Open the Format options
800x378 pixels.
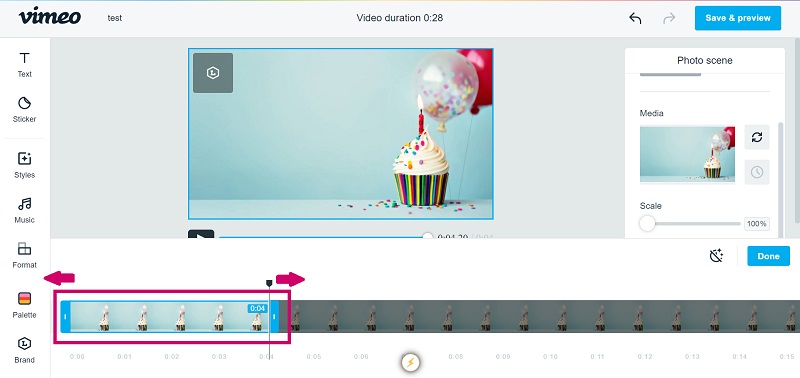coord(24,256)
